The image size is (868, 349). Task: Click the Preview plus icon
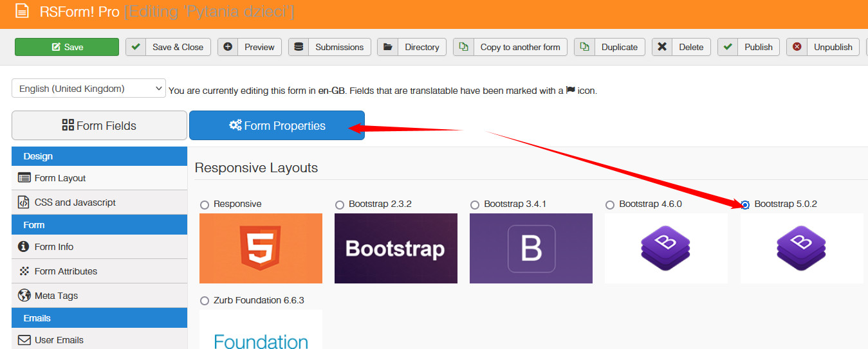(x=228, y=47)
